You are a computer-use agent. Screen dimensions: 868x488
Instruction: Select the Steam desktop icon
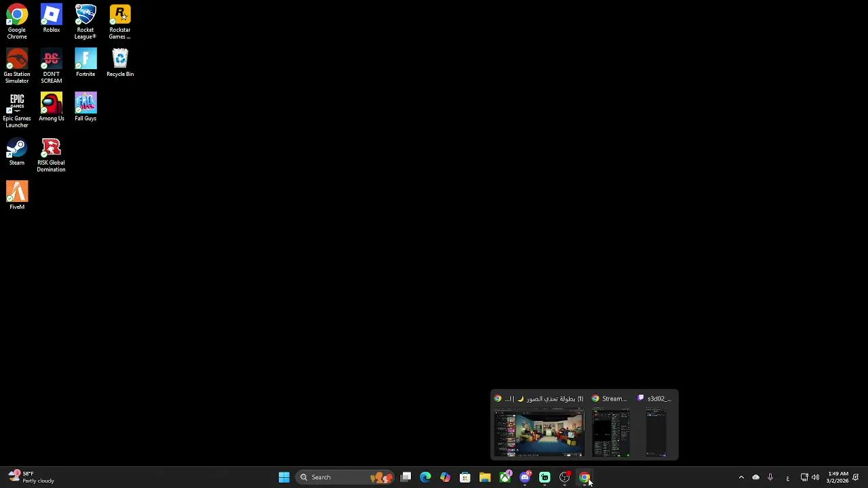pyautogui.click(x=17, y=151)
